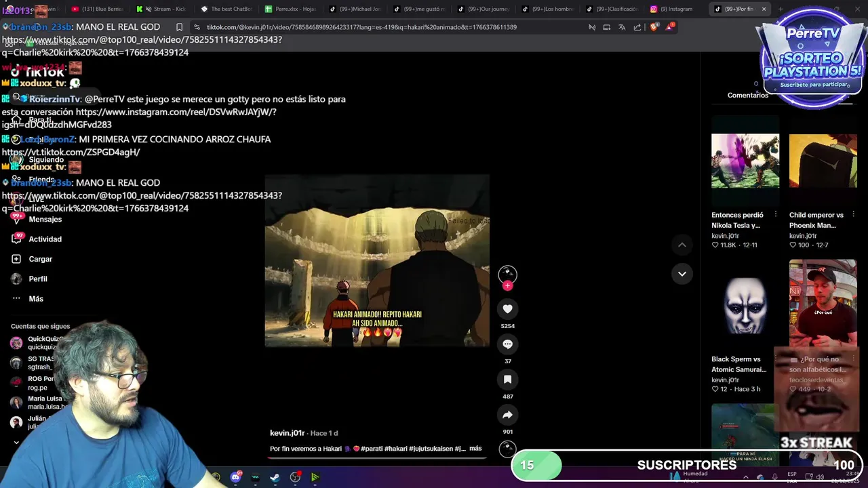
Task: Open the '¿Por qué' man video thumbnail
Action: [823, 305]
